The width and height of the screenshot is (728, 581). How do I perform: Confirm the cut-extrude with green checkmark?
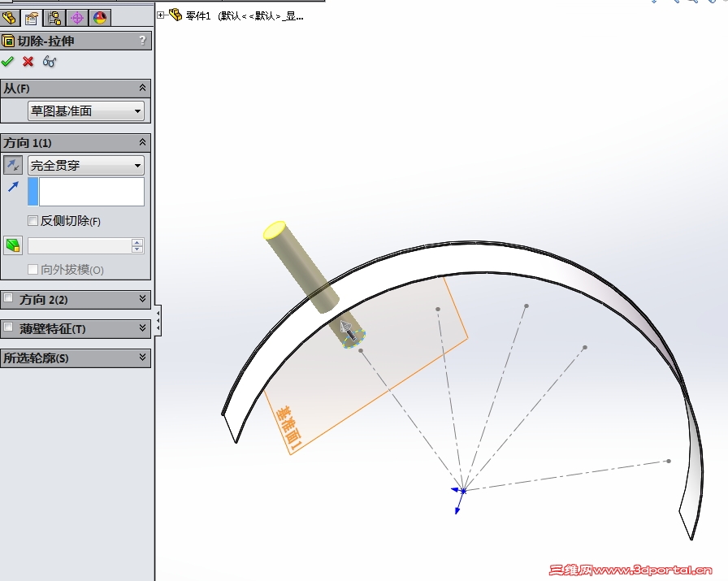(x=7, y=61)
